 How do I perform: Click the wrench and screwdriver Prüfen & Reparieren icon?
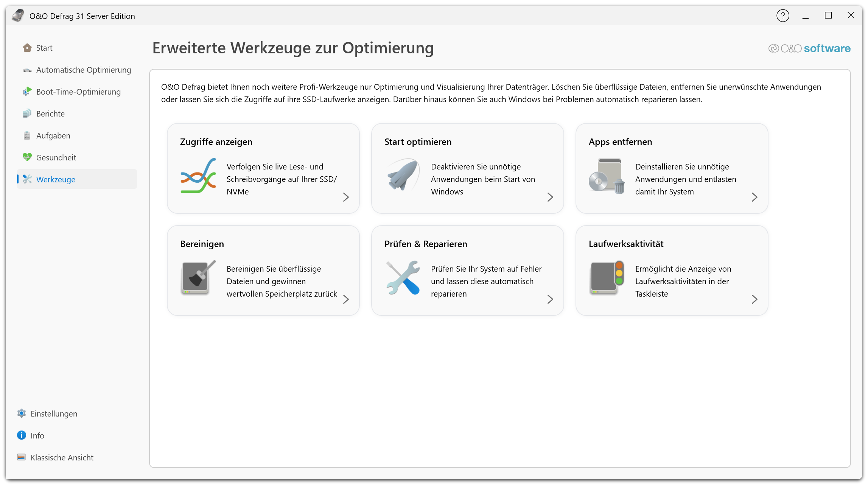403,278
